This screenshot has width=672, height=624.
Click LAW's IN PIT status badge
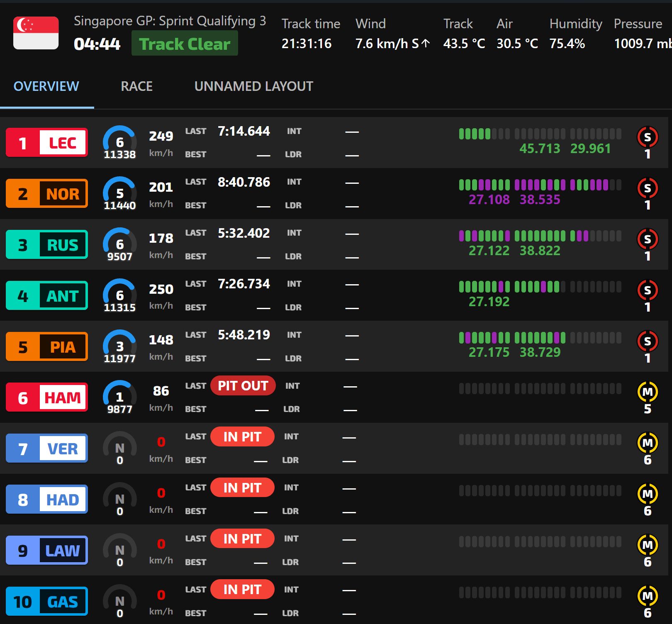pos(242,539)
